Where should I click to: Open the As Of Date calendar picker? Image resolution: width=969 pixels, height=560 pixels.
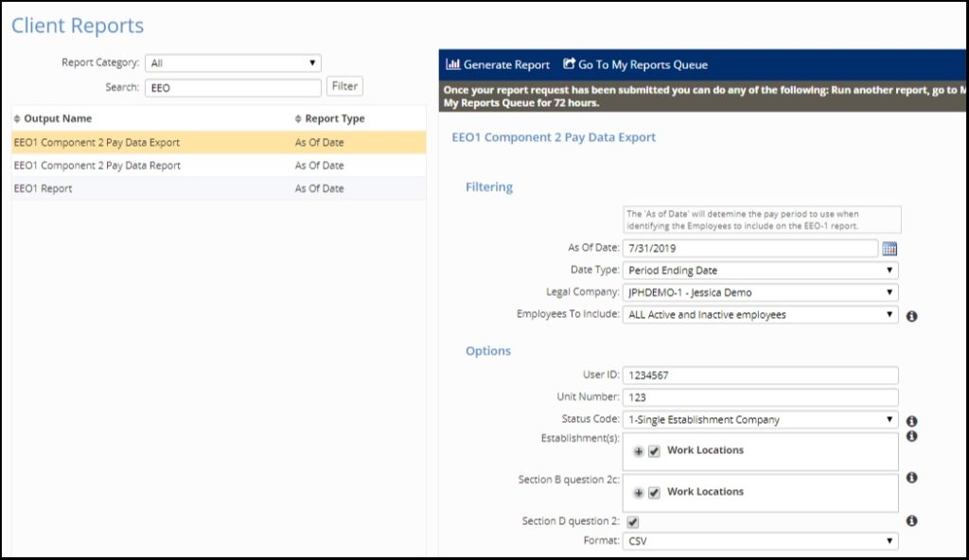[890, 249]
